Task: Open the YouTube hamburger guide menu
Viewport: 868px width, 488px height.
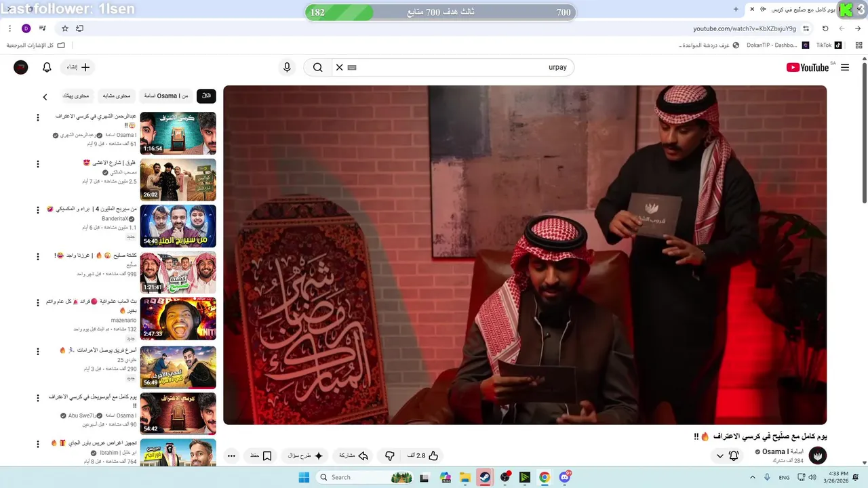Action: 845,67
